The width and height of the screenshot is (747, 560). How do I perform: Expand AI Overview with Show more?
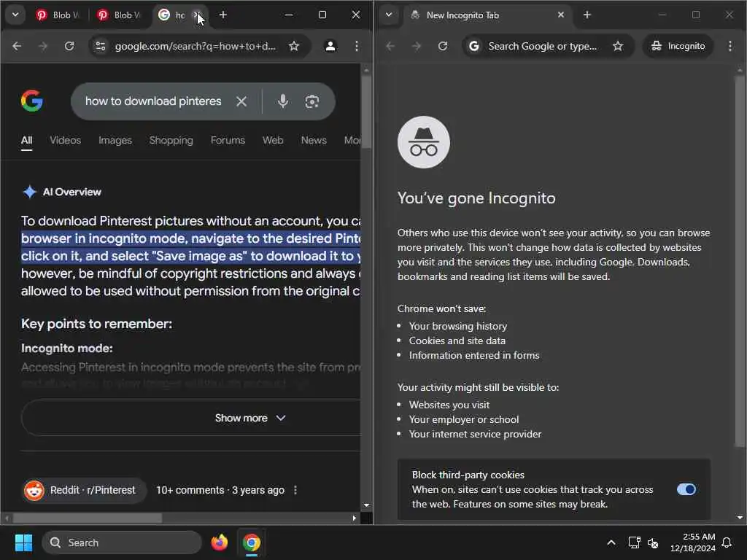click(249, 418)
